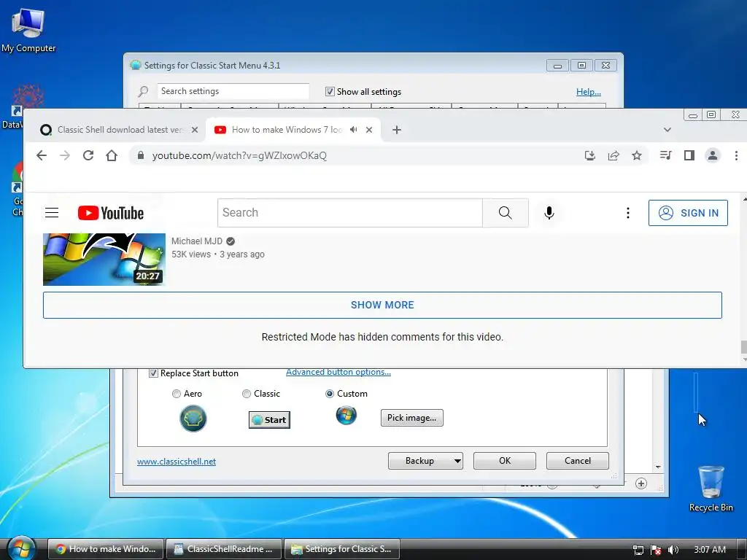
Task: Click the voice search microphone icon
Action: (x=549, y=213)
